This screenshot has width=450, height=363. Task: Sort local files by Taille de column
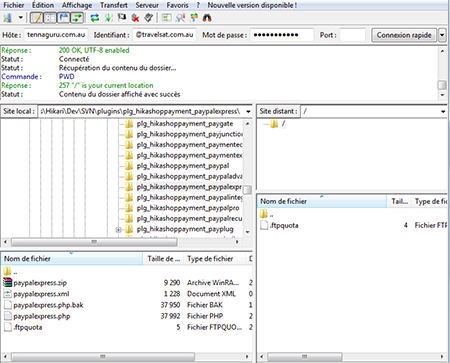point(163,259)
